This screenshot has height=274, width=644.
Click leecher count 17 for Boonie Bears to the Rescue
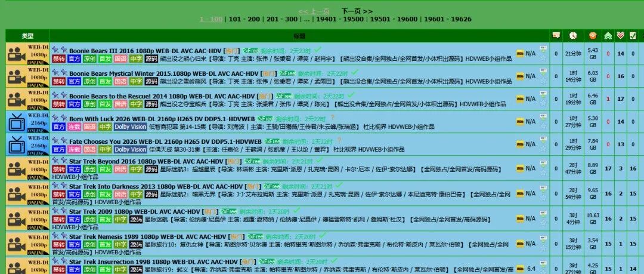coord(621,98)
